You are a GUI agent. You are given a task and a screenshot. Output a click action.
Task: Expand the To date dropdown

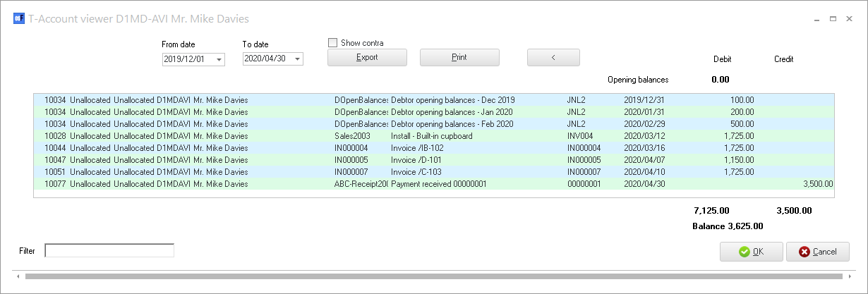298,60
